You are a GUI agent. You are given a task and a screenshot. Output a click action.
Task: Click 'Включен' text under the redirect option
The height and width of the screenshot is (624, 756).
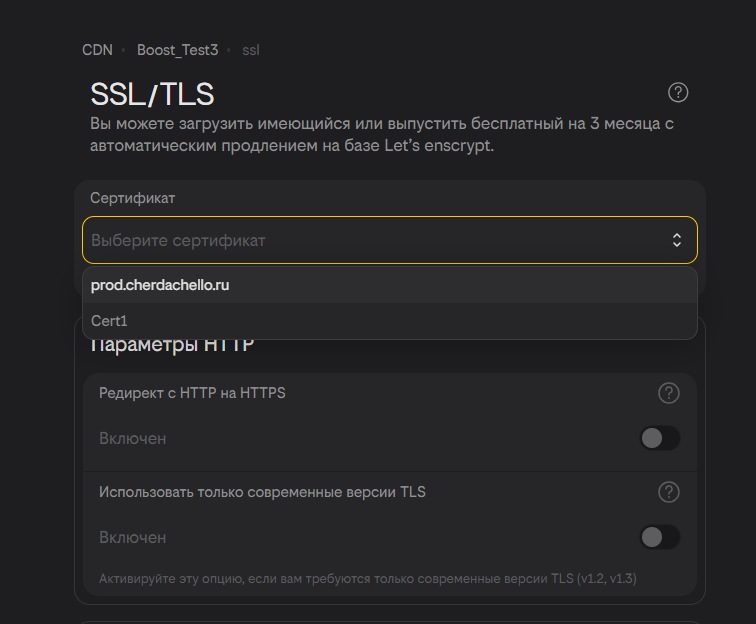(132, 438)
